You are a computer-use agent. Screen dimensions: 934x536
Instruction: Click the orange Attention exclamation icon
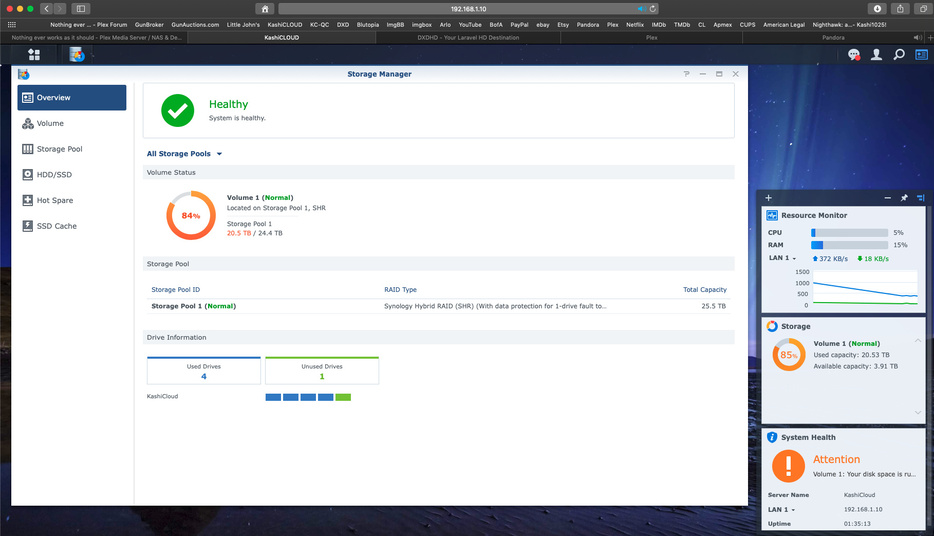pyautogui.click(x=788, y=465)
